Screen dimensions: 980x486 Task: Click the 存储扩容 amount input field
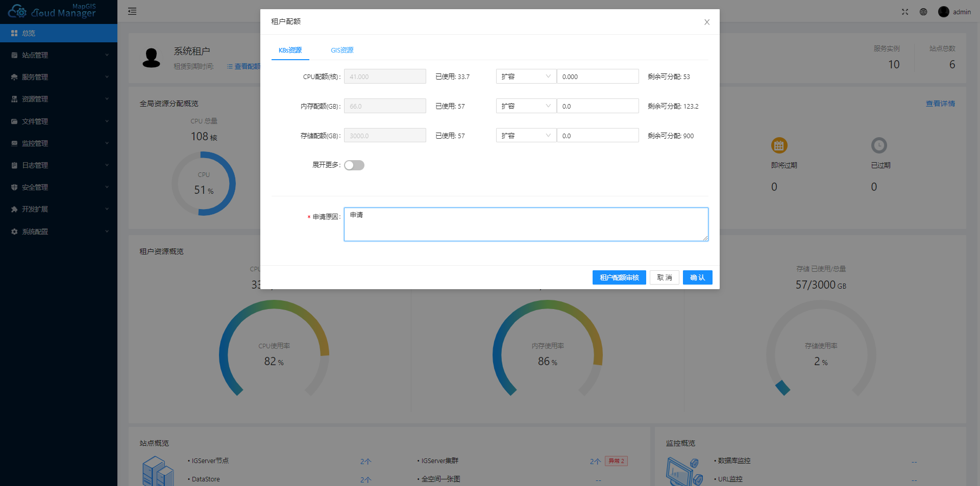tap(598, 136)
